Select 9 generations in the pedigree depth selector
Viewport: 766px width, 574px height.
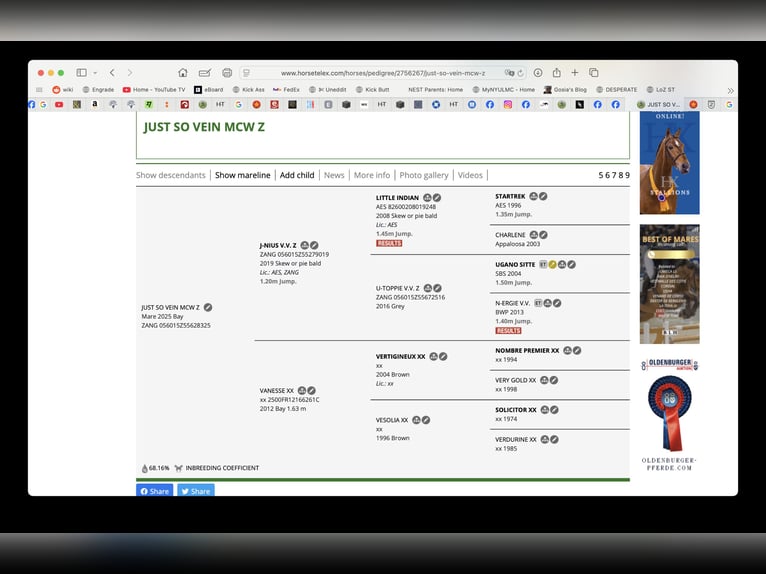click(627, 175)
